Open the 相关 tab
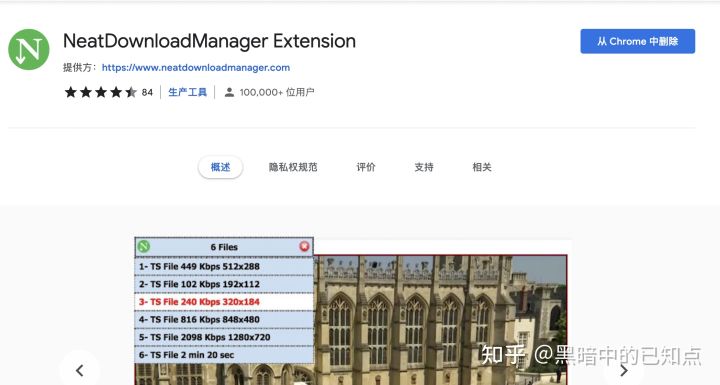This screenshot has width=720, height=385. 482,167
